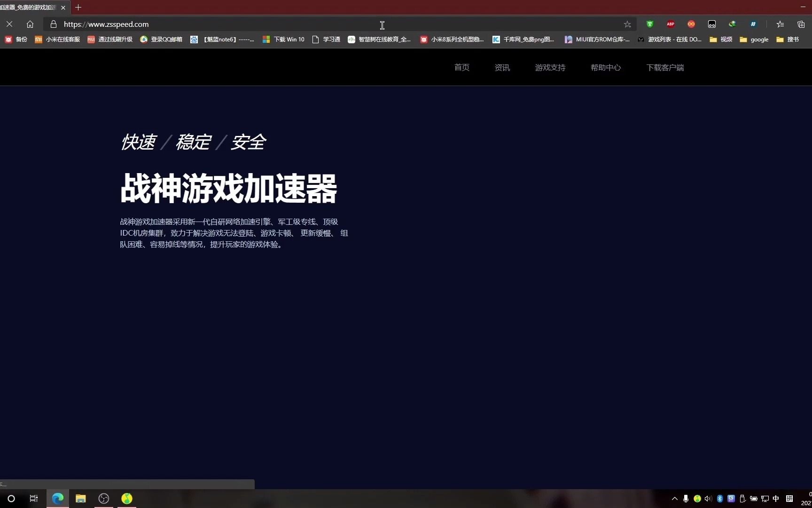Open the 登录QQ邮箱 bookmark
The height and width of the screenshot is (508, 812).
(161, 40)
